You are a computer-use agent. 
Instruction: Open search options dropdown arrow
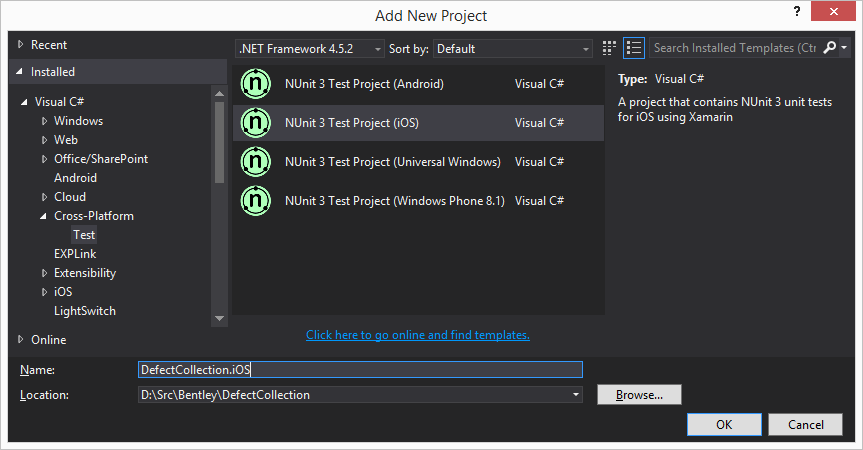coord(844,48)
